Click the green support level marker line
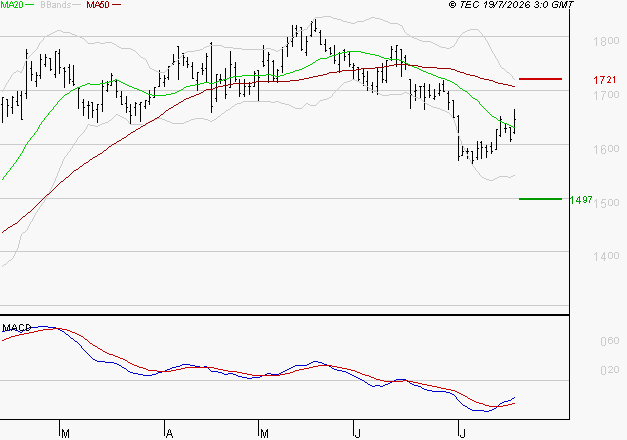This screenshot has height=440, width=627. (x=540, y=199)
